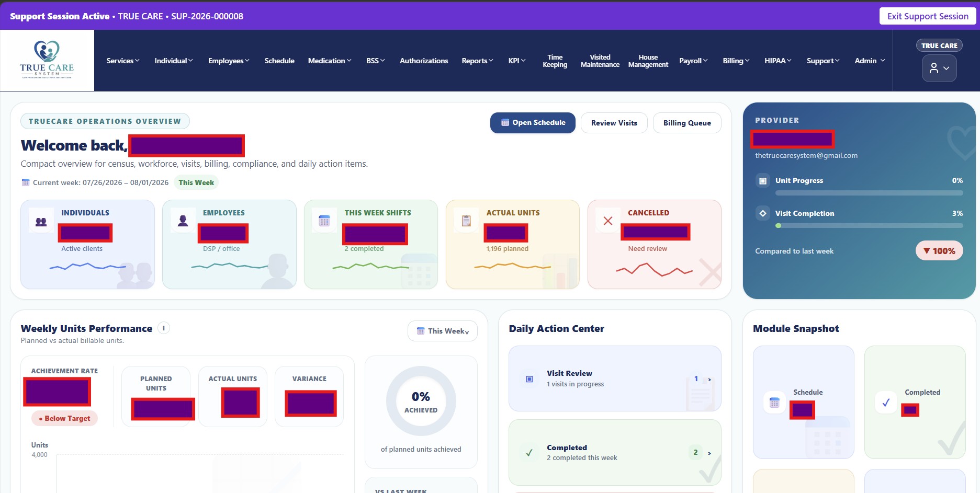This screenshot has height=493, width=980.
Task: Open the Payroll dropdown
Action: pos(693,61)
